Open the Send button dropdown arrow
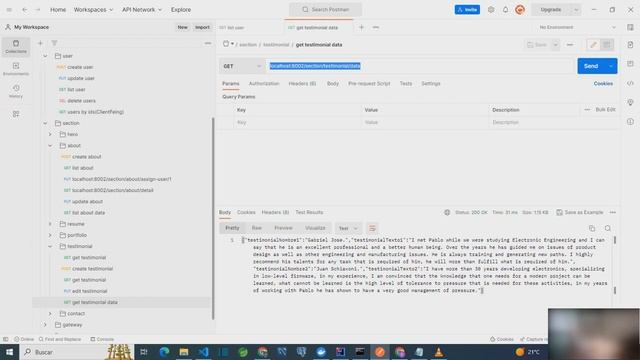The image size is (640, 360). click(611, 66)
